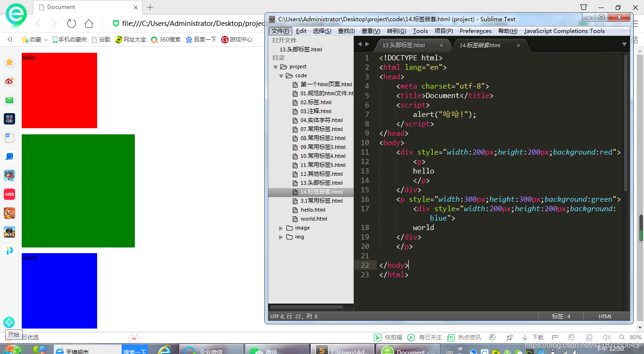The width and height of the screenshot is (644, 354).
Task: Open Sublime 转到(G) menu
Action: point(396,31)
